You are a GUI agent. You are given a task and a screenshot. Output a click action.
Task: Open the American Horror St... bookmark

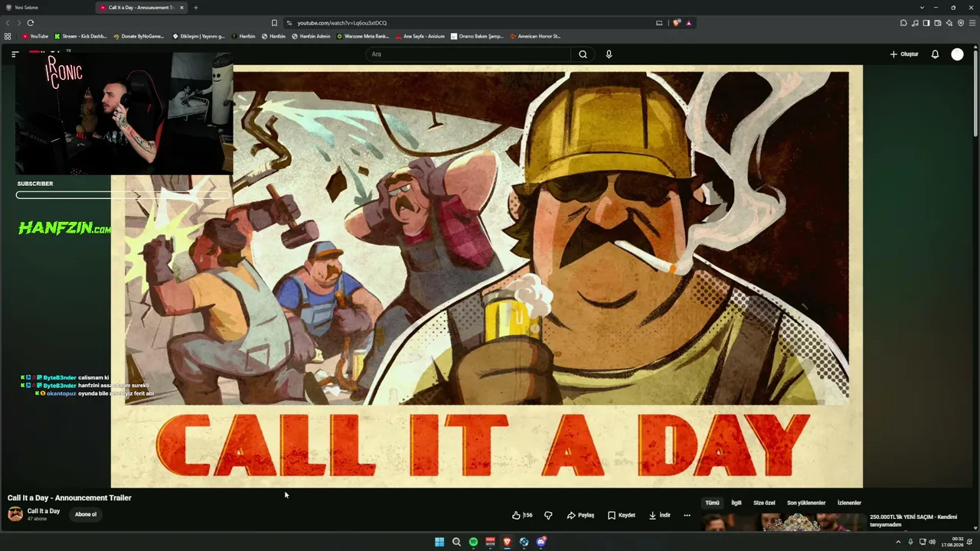tap(534, 36)
